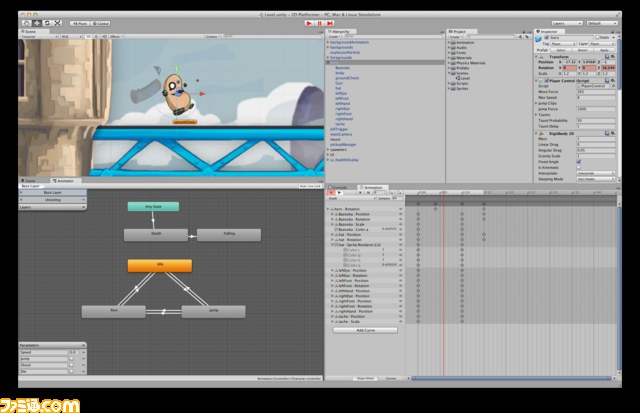
Task: Search by label in the Project panel
Action: pyautogui.click(x=527, y=37)
